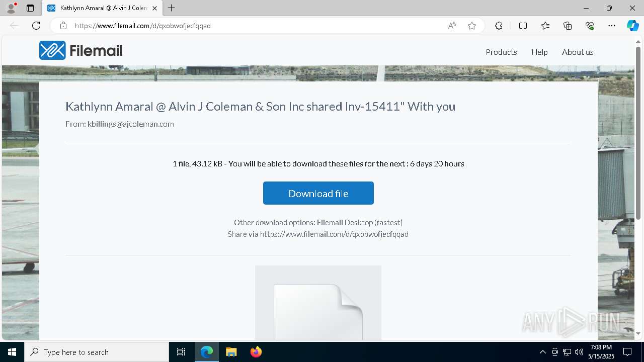
Task: Open the Collections panel
Action: (568, 26)
